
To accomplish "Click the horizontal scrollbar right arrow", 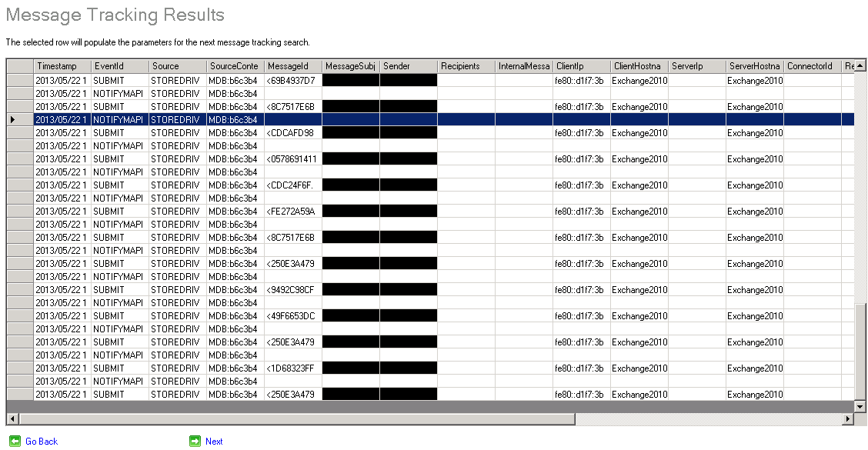I will pos(848,419).
